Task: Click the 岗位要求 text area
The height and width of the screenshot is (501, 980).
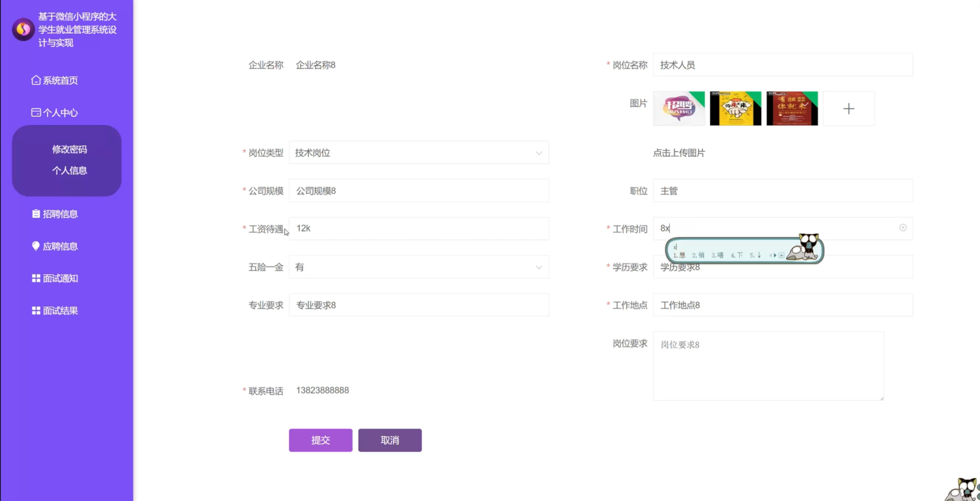Action: (769, 366)
